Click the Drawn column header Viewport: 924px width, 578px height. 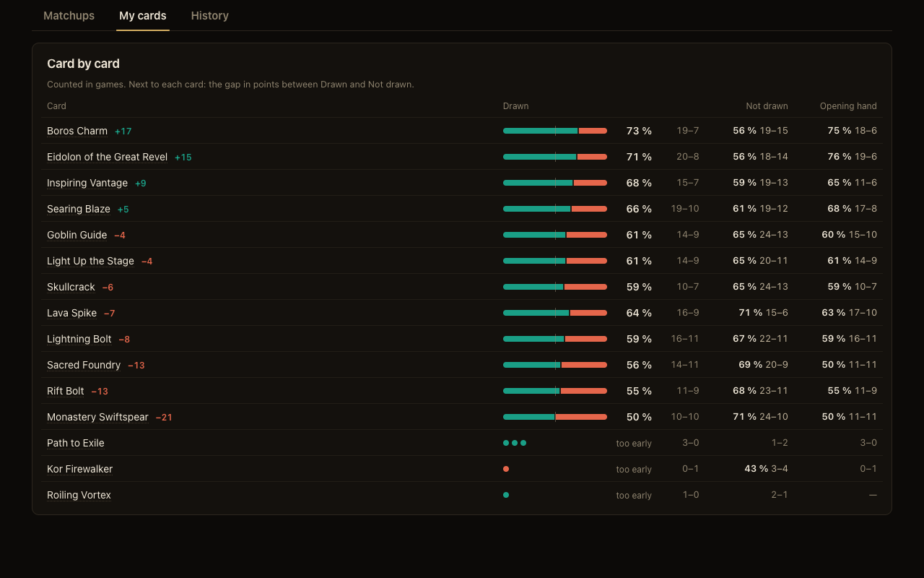click(515, 106)
